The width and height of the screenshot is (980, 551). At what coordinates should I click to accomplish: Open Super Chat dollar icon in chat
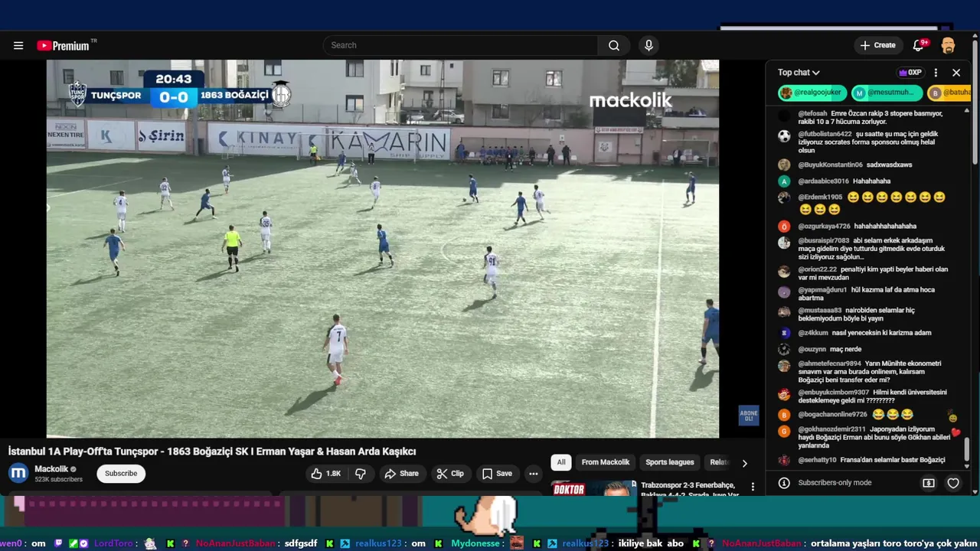click(x=929, y=483)
